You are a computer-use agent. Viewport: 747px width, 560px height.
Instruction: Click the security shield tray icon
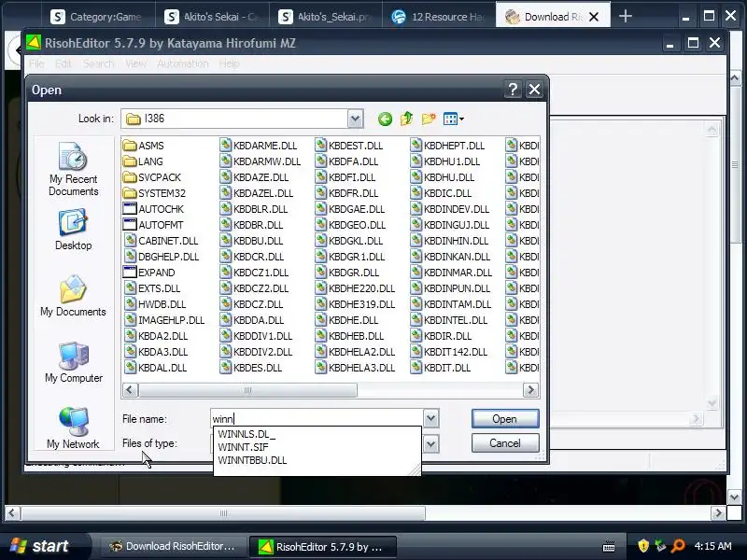point(643,546)
